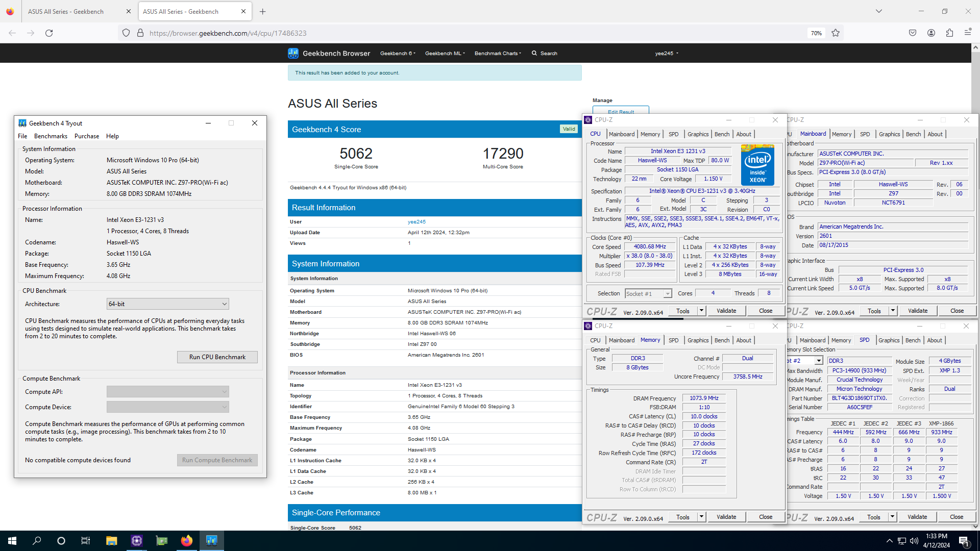The image size is (980, 551).
Task: Open the Firefox extensions puzzle icon
Action: tap(949, 33)
